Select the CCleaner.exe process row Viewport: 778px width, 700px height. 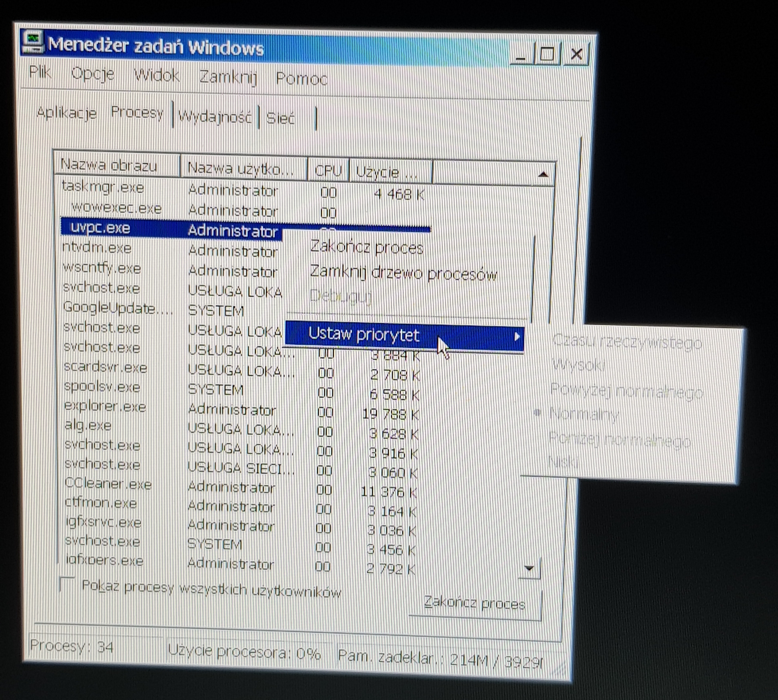[x=241, y=488]
